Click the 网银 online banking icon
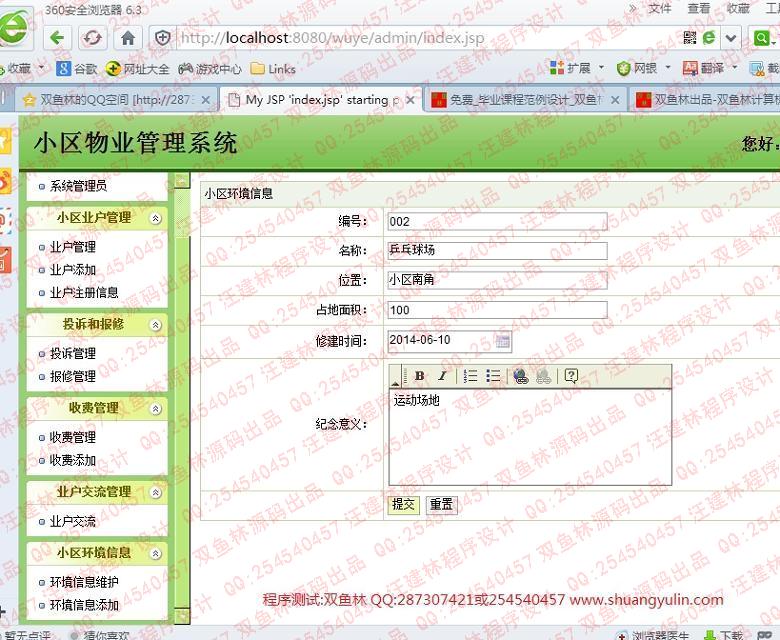This screenshot has width=780, height=640. [623, 68]
